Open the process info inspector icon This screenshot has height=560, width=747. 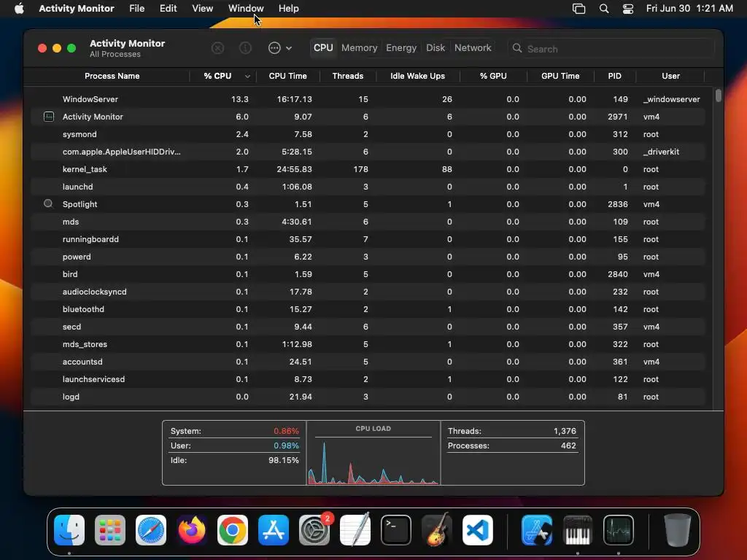tap(245, 48)
